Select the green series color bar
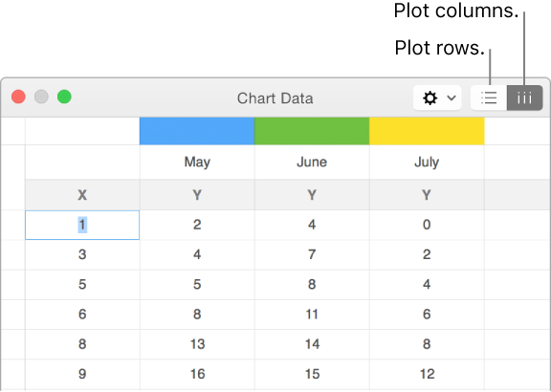 tap(312, 131)
